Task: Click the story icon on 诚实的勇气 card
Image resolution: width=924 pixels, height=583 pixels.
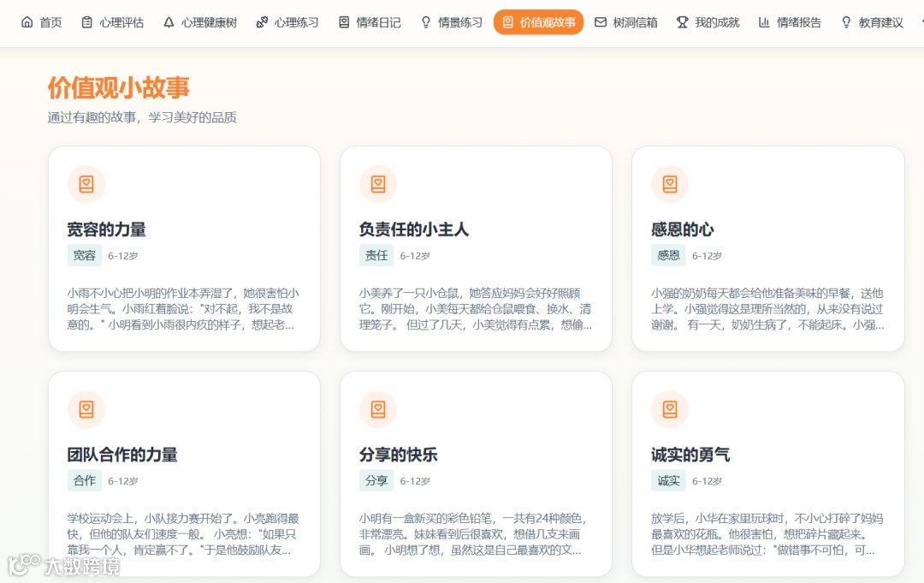Action: click(x=670, y=409)
